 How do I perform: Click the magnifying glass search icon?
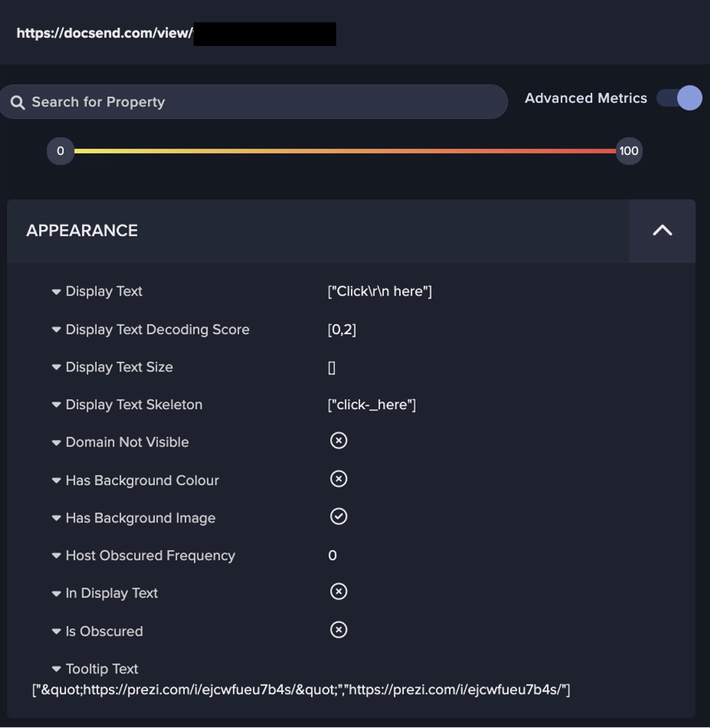click(17, 101)
